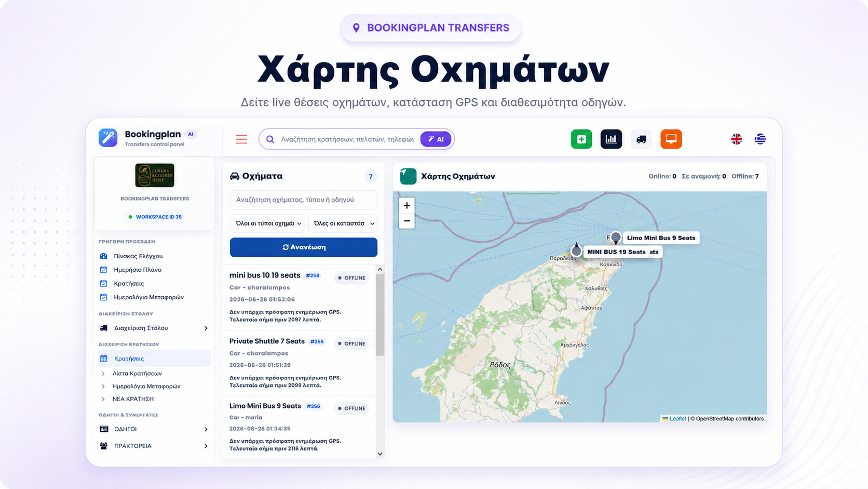Click the Ημερήσιο Πλάνο calendar icon
The width and height of the screenshot is (868, 489).
pos(103,270)
